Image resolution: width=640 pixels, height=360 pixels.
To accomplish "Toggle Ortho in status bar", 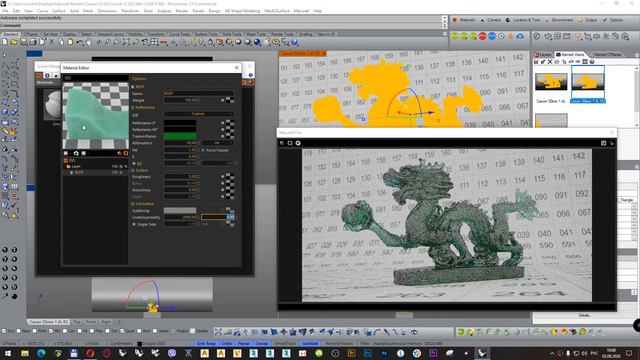I will point(227,343).
